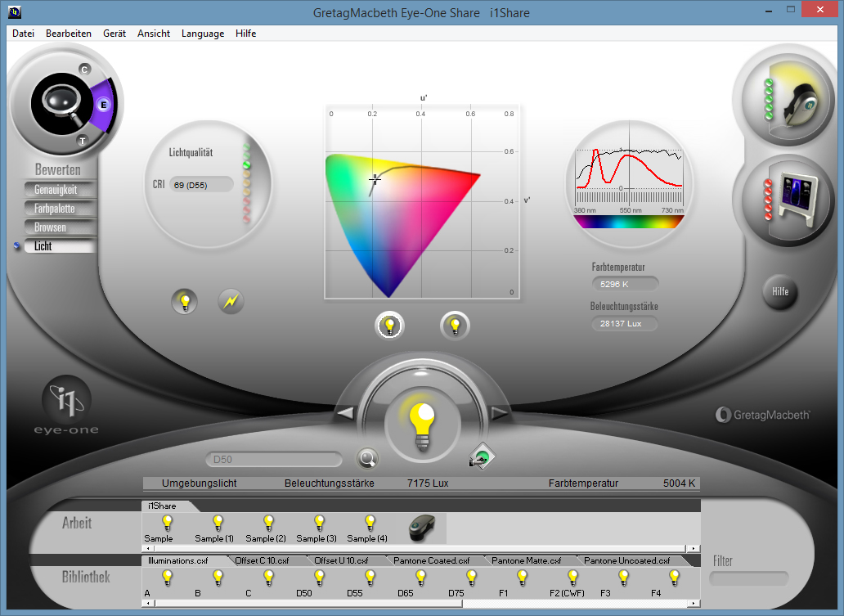
Task: Click the round Hilfe button
Action: [780, 291]
